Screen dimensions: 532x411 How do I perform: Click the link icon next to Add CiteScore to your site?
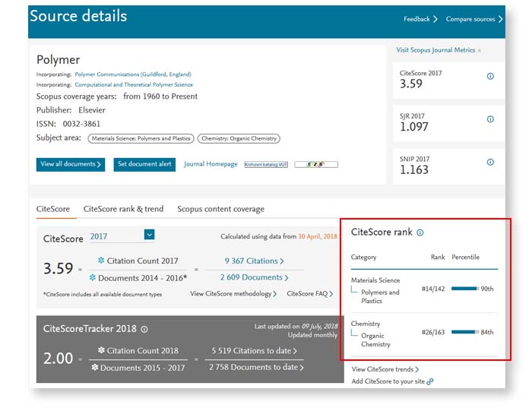point(430,381)
